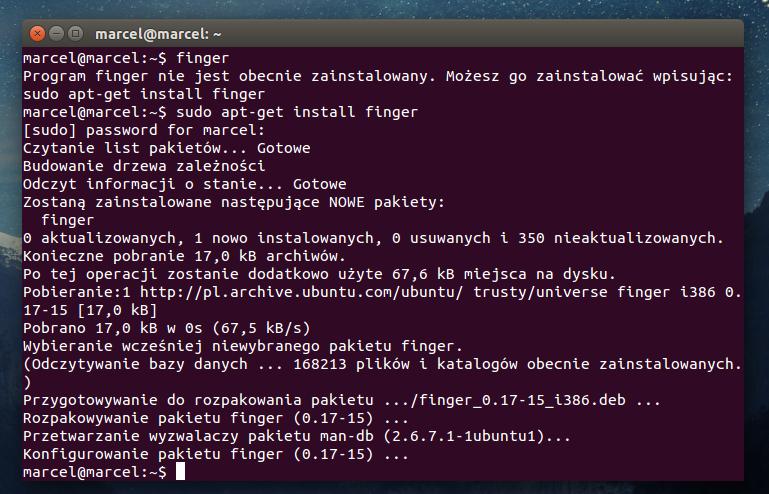Screen dimensions: 769x494
Task: Click the prompt line running 'sudo apt-get install finger'
Action: click(x=220, y=112)
